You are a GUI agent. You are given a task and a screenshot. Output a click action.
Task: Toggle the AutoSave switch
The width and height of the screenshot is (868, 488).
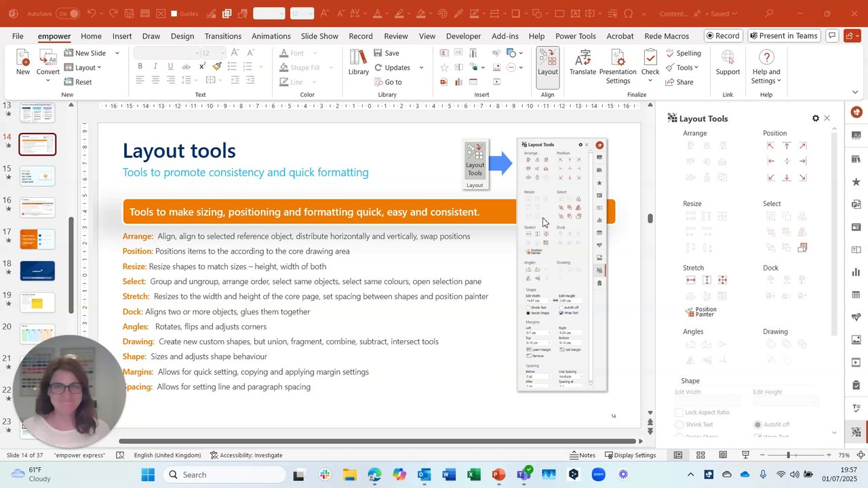pos(68,14)
